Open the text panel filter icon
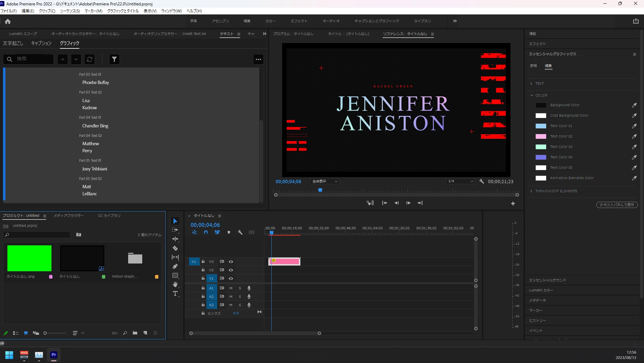Viewport: 644px width, 363px height. (114, 59)
